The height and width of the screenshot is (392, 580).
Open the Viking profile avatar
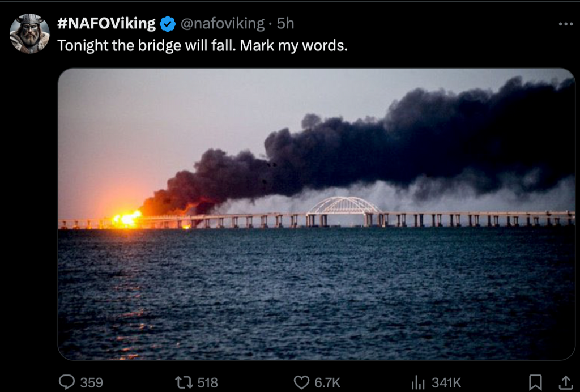pyautogui.click(x=29, y=34)
